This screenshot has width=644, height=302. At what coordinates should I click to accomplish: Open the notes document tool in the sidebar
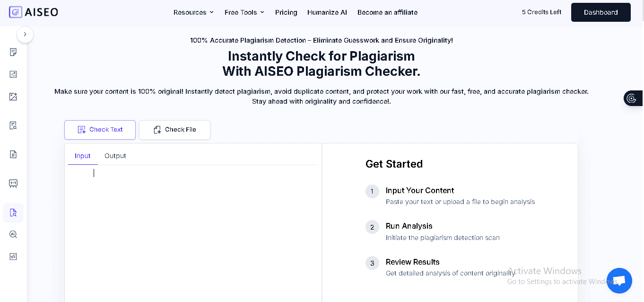[13, 52]
